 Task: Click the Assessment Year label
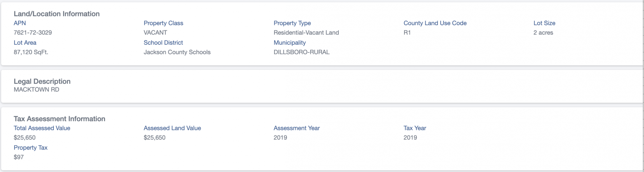pyautogui.click(x=297, y=128)
